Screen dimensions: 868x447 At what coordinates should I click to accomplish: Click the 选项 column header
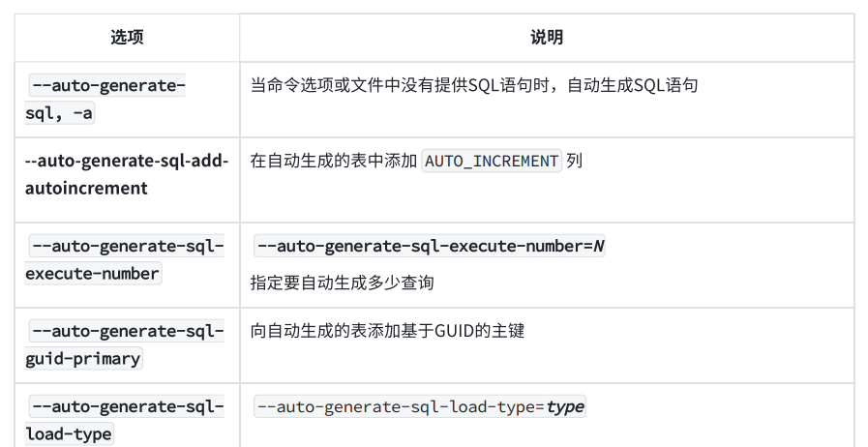click(127, 38)
